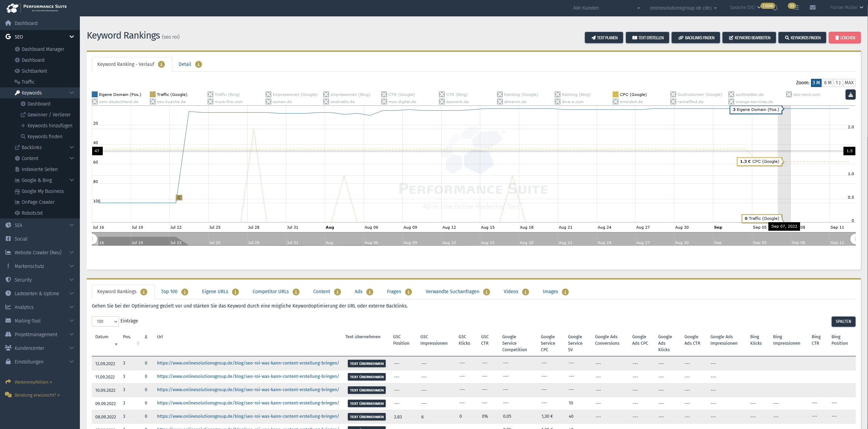
Task: Switch to Top 100 tab
Action: (x=169, y=291)
